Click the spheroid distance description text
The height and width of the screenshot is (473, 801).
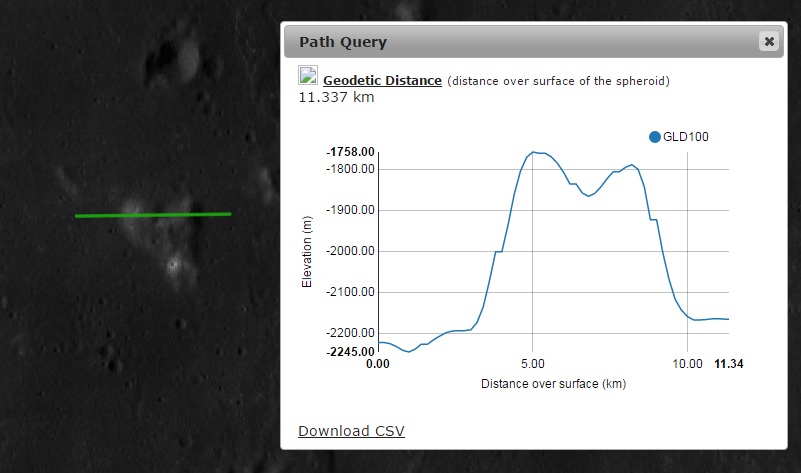tap(558, 81)
